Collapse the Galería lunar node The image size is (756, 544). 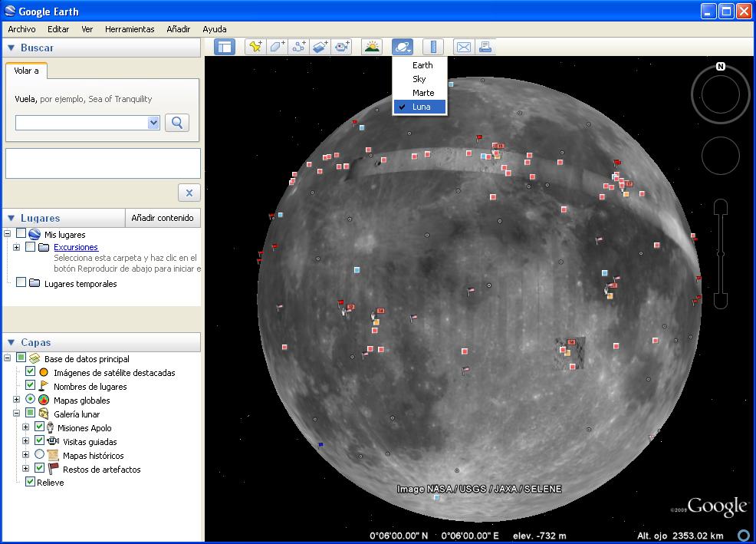[x=16, y=414]
